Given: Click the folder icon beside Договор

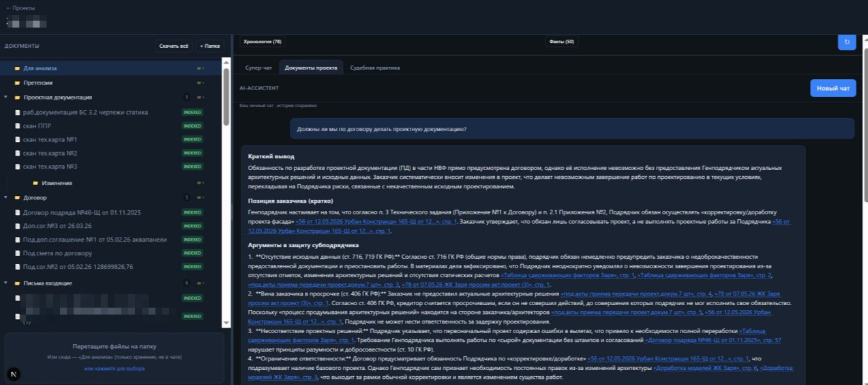Looking at the screenshot, I should pyautogui.click(x=17, y=197).
